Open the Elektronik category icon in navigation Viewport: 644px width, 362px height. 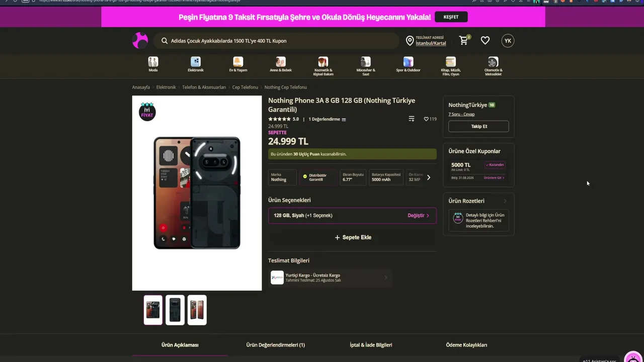(196, 62)
